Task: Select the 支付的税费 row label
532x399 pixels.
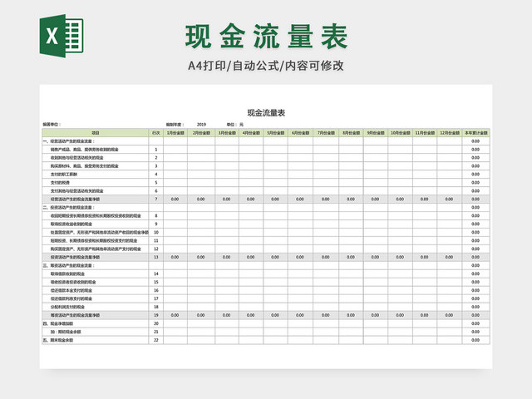Action: coord(60,183)
